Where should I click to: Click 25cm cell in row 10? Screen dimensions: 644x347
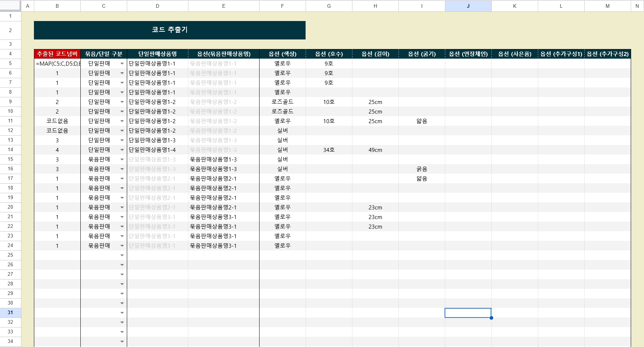coord(375,111)
